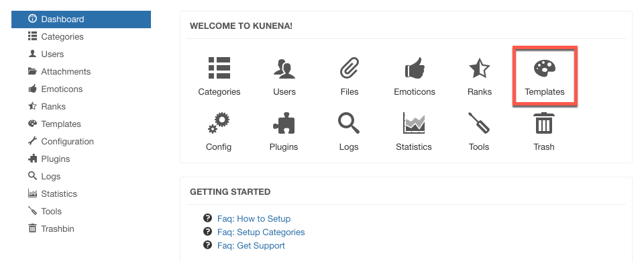This screenshot has width=644, height=262.
Task: Open the Trash bin icon in the welcome panel
Action: [x=544, y=123]
